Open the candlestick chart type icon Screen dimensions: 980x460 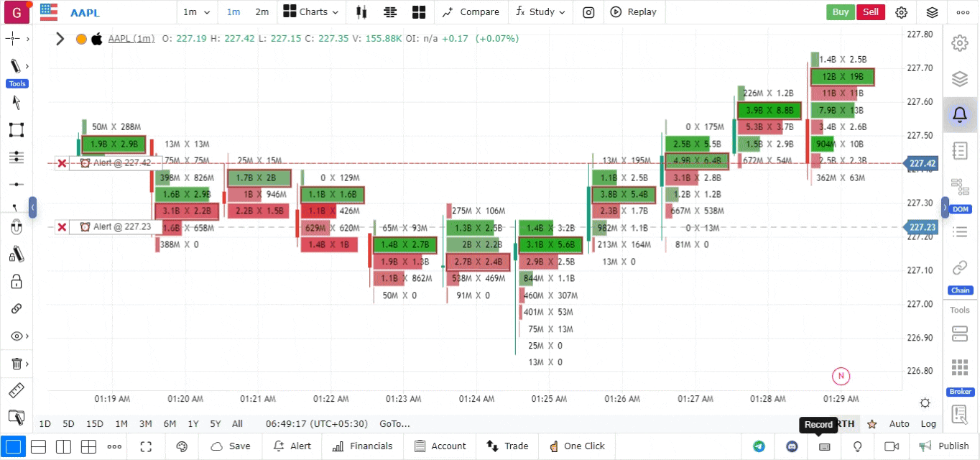361,12
